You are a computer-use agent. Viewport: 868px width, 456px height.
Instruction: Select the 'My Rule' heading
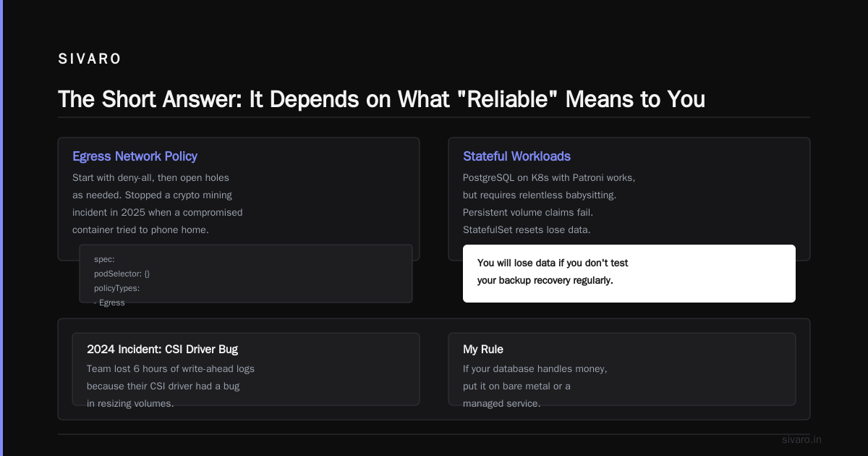(x=483, y=350)
